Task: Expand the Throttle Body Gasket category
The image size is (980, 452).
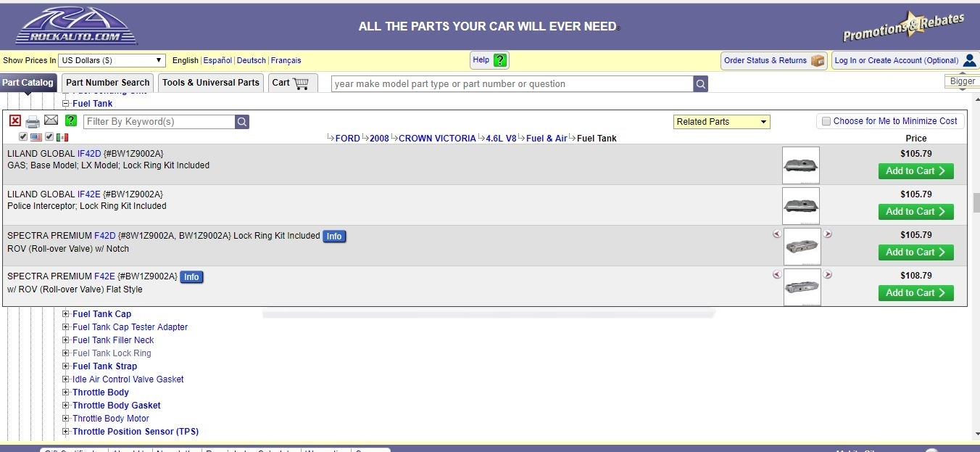Action: coord(65,406)
